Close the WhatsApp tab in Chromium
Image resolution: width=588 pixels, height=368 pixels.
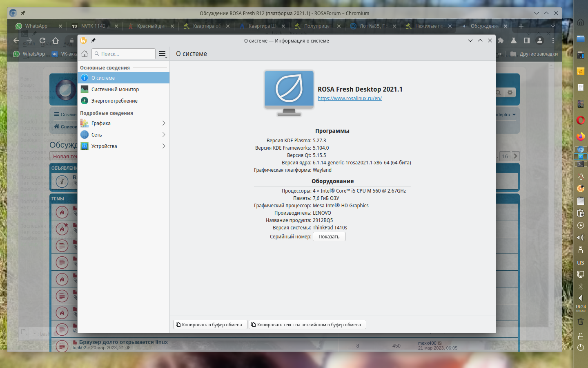pos(60,26)
